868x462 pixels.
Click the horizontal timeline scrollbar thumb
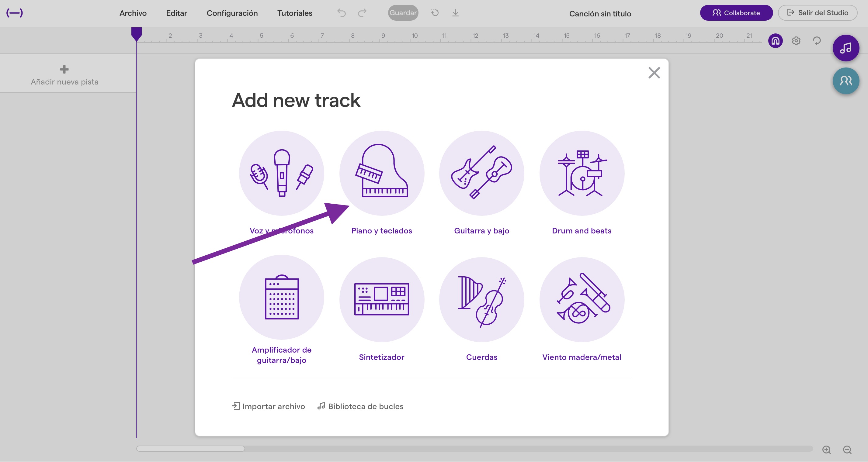click(x=190, y=449)
